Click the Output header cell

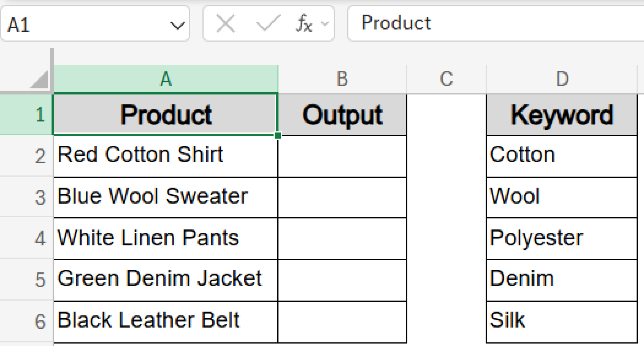(342, 115)
